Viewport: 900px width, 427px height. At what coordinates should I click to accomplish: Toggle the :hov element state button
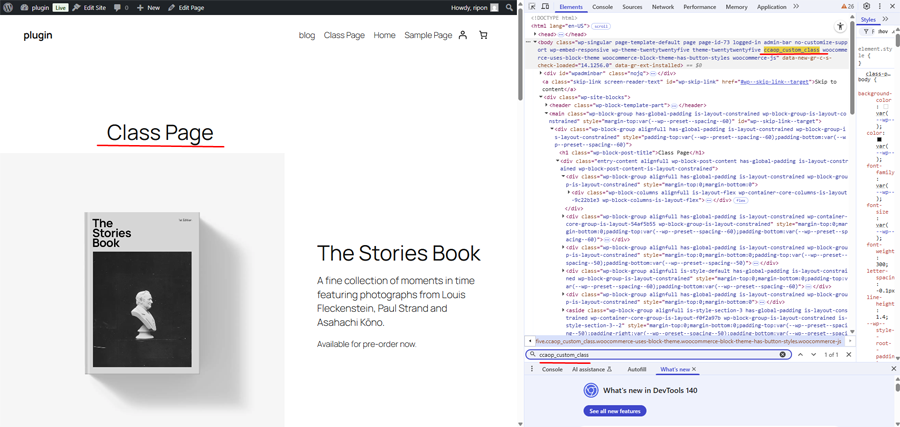click(x=882, y=32)
